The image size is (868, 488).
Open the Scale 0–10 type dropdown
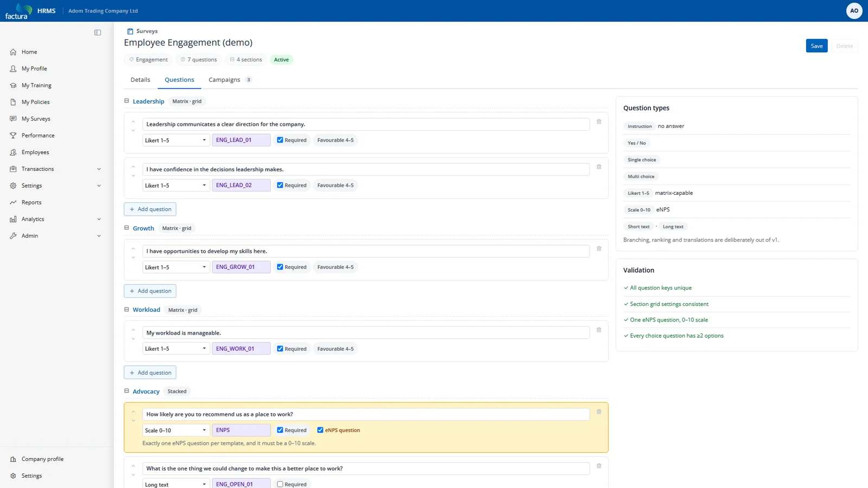(176, 430)
